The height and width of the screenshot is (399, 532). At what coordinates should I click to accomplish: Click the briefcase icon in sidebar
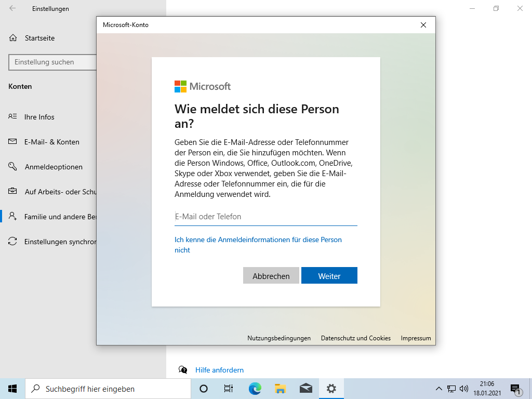click(12, 191)
